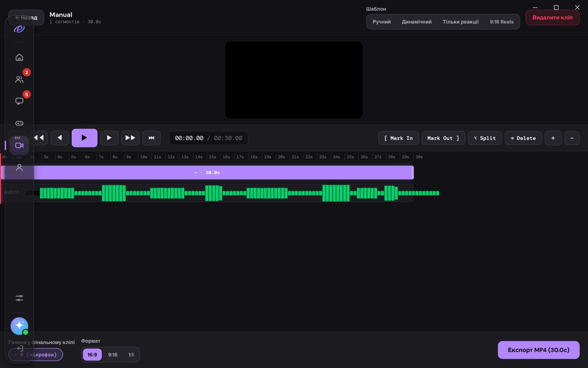The width and height of the screenshot is (588, 368).
Task: Click the 25s mark on timeline ruler
Action: coord(350,157)
